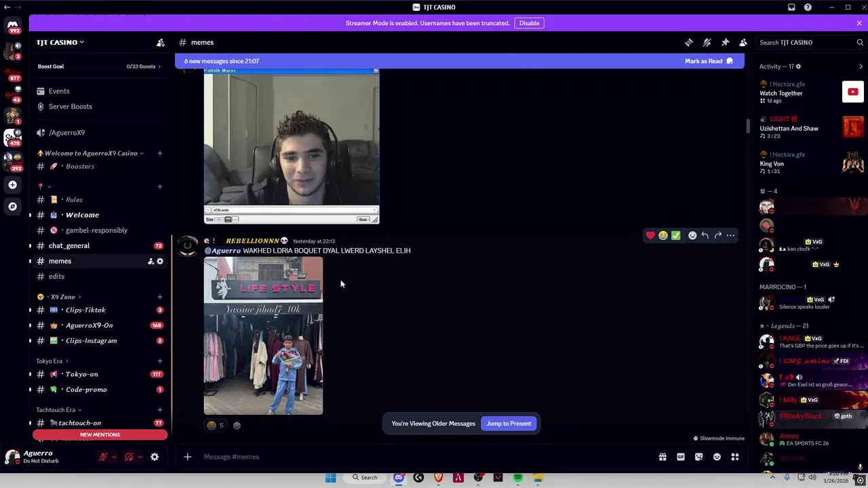Jump to Present
Screen dimensions: 868x488
[x=509, y=424]
